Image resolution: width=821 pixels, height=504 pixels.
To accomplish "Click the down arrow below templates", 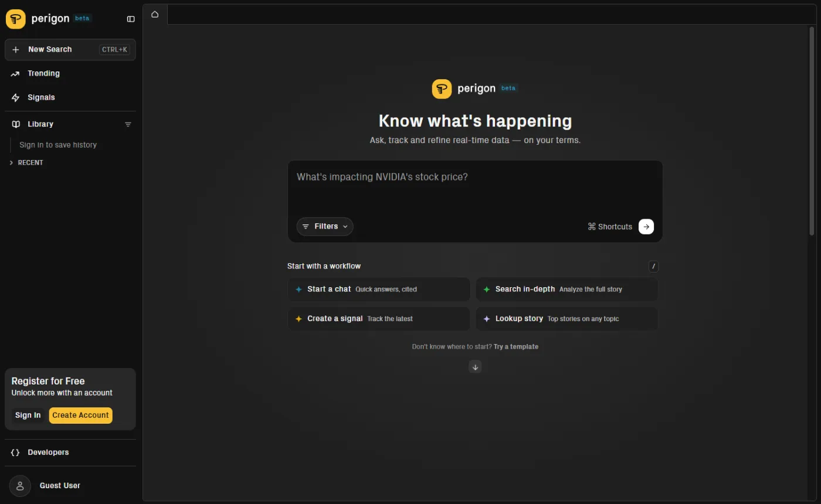I will [476, 367].
